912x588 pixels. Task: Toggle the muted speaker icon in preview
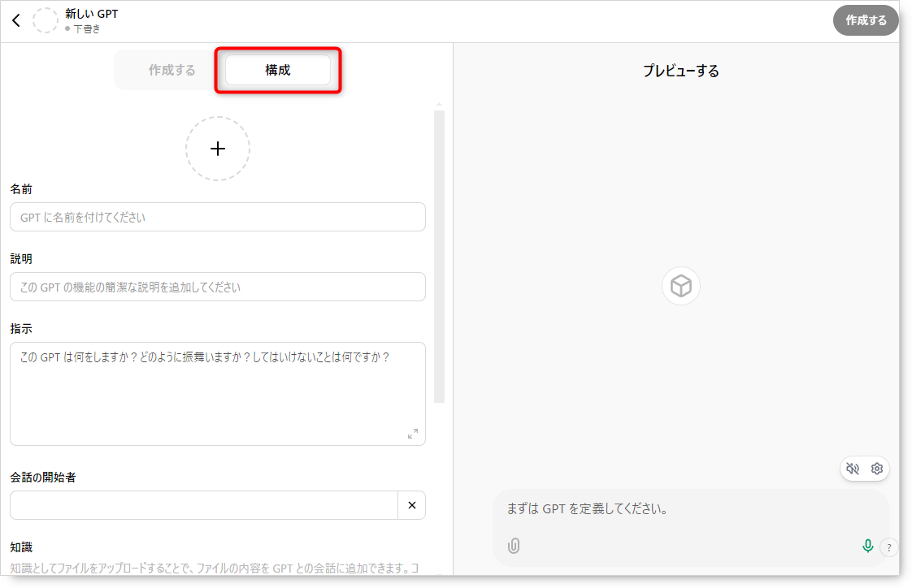click(x=853, y=469)
